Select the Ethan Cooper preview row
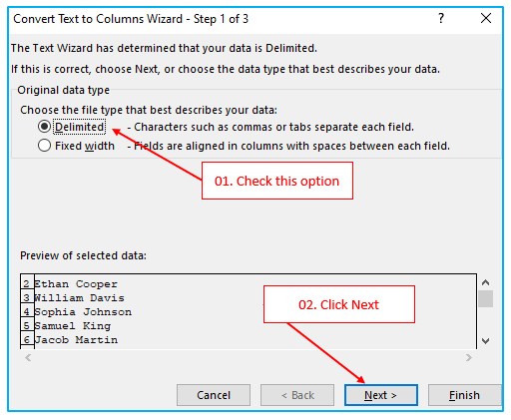The image size is (511, 420). click(x=249, y=284)
